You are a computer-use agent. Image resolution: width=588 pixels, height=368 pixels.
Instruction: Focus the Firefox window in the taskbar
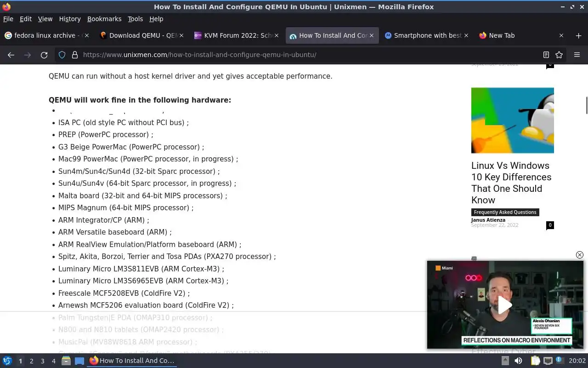(x=132, y=361)
